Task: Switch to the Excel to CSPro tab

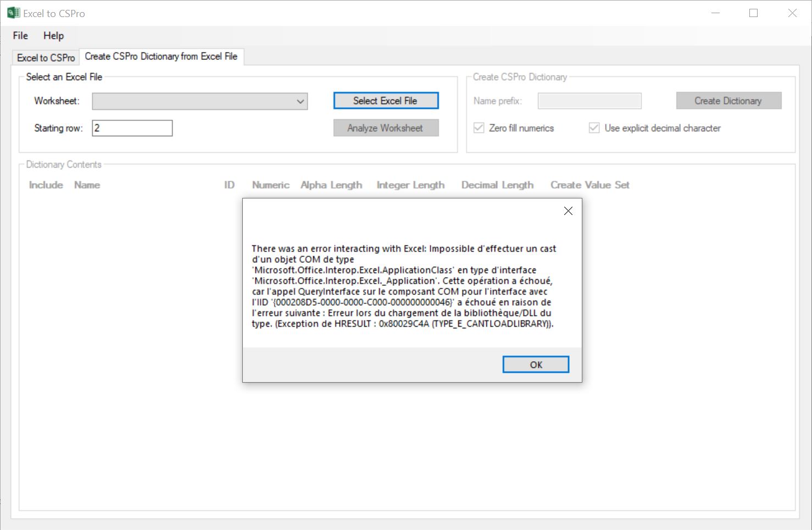Action: click(x=46, y=58)
